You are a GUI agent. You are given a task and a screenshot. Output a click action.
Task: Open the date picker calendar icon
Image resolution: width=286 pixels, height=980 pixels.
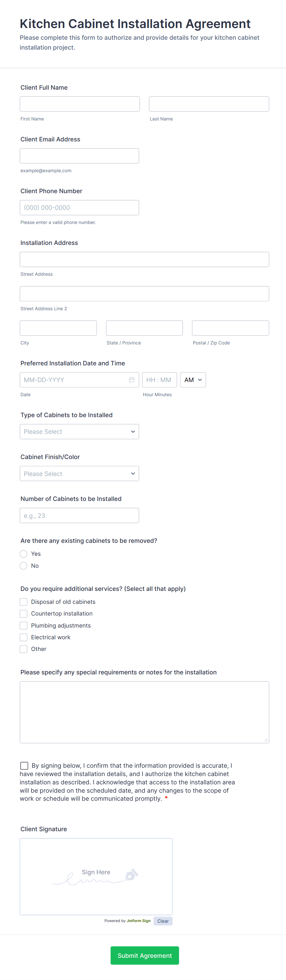click(132, 380)
